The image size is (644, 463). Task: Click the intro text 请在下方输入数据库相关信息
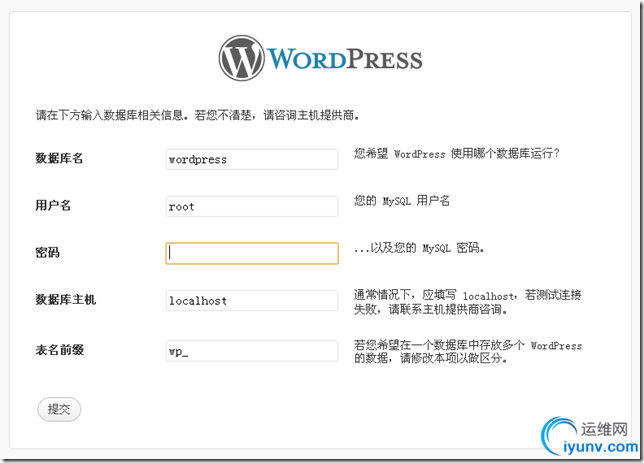[x=109, y=115]
